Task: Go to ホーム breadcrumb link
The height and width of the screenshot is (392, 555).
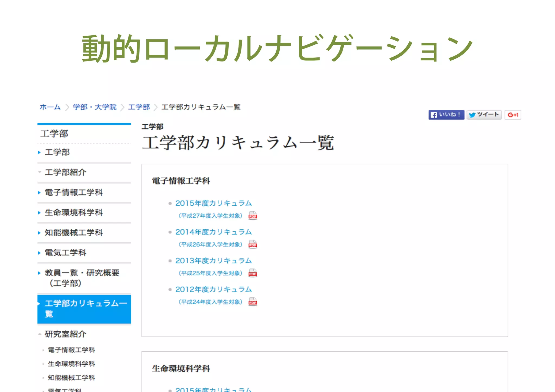Action: [50, 107]
